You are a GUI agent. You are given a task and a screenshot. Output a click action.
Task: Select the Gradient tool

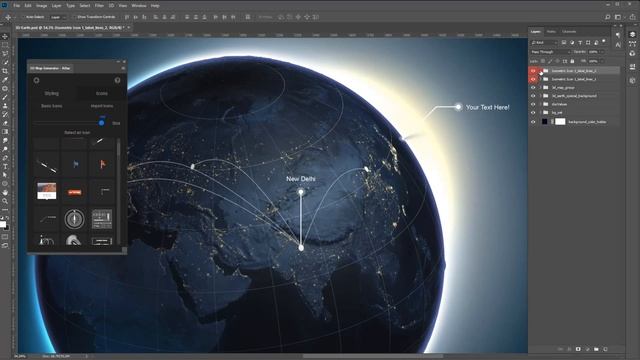point(5,131)
